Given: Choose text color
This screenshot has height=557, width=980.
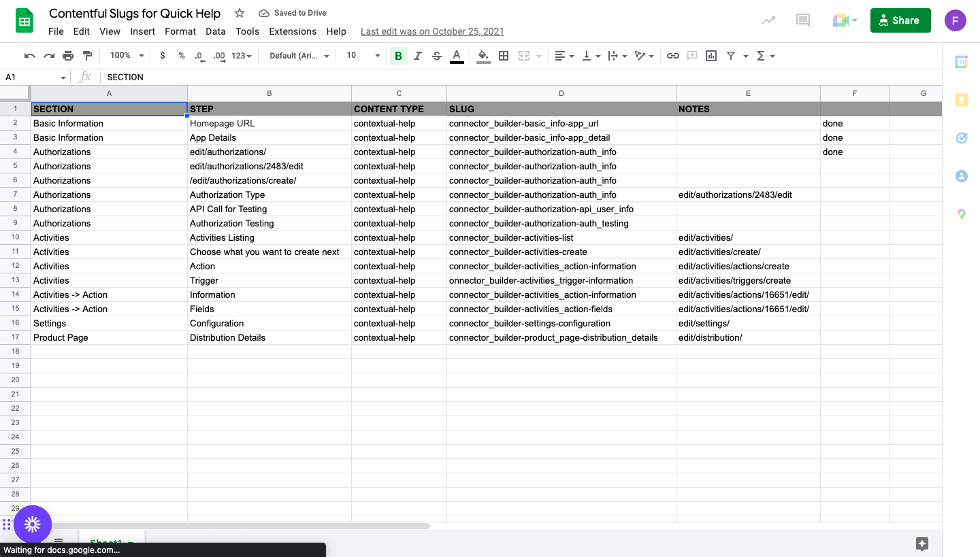Looking at the screenshot, I should point(457,56).
